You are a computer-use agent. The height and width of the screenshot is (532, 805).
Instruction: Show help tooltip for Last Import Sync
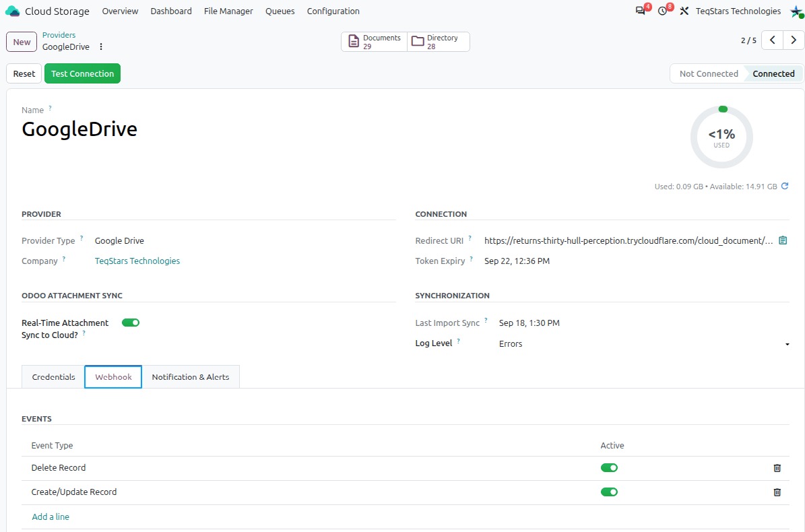(486, 320)
